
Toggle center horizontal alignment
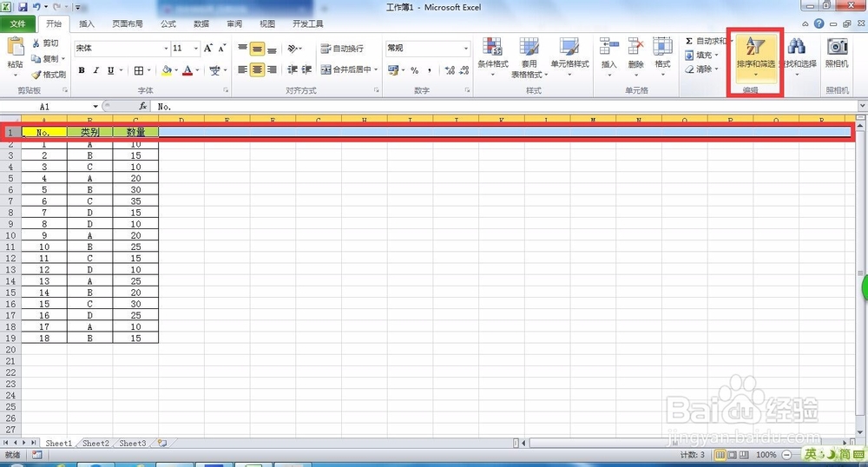(x=258, y=69)
